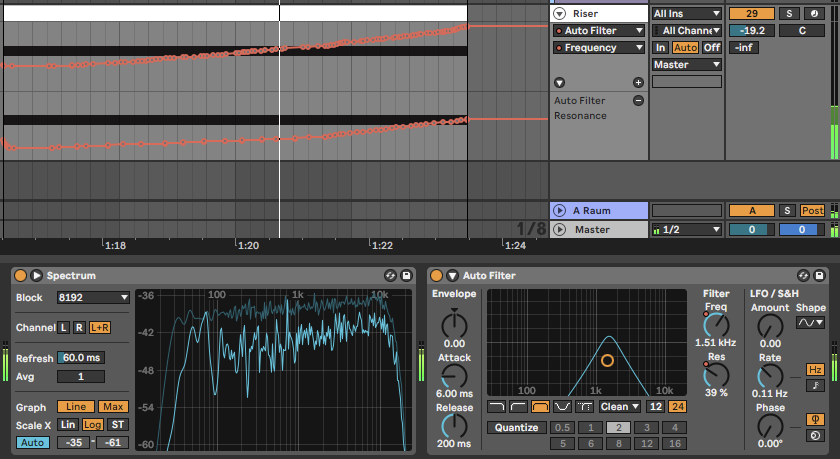Solo the A Raum return track
Viewport: 840px width, 459px height.
[787, 210]
